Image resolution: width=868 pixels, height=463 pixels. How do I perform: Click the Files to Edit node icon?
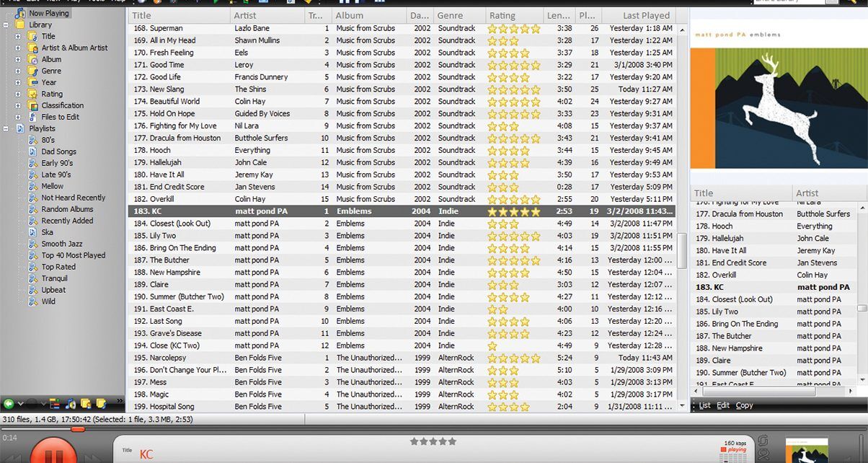pyautogui.click(x=33, y=117)
